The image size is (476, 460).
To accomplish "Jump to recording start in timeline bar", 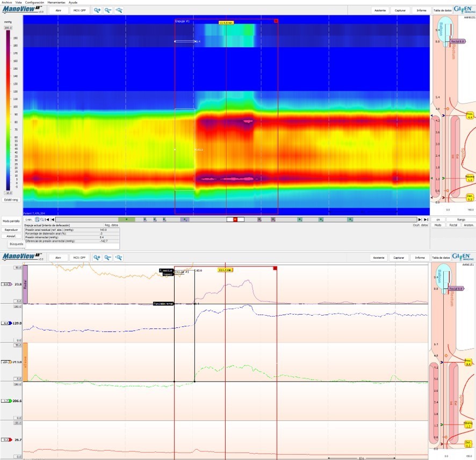I will click(47, 220).
